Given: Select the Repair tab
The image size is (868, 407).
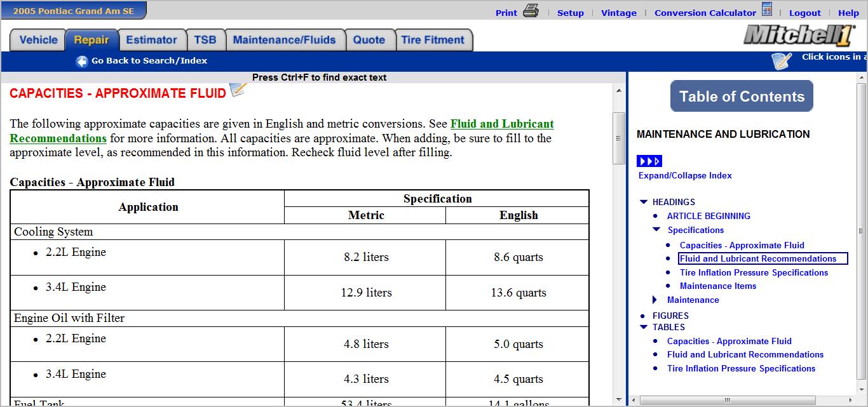Looking at the screenshot, I should pos(92,40).
